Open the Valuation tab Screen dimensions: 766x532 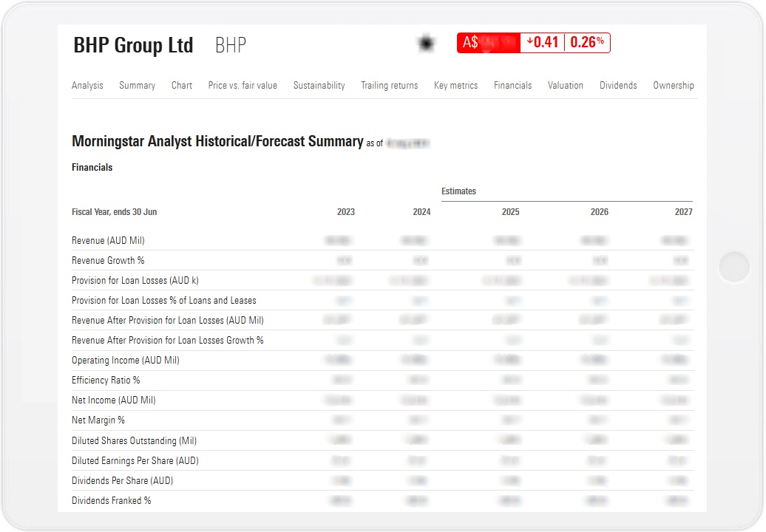tap(566, 85)
